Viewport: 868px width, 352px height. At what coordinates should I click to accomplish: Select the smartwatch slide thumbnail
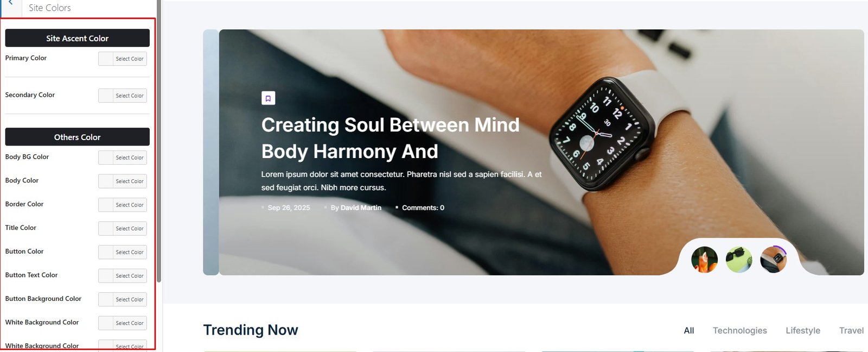(x=773, y=260)
